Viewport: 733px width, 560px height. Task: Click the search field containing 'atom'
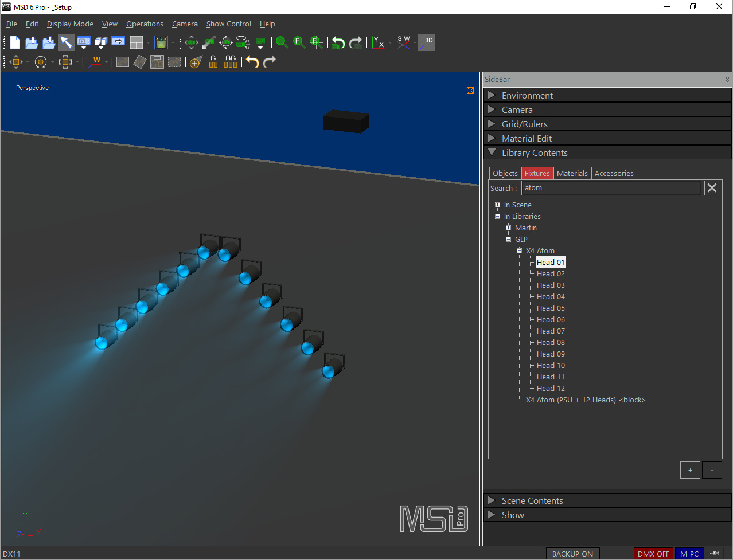coord(611,188)
